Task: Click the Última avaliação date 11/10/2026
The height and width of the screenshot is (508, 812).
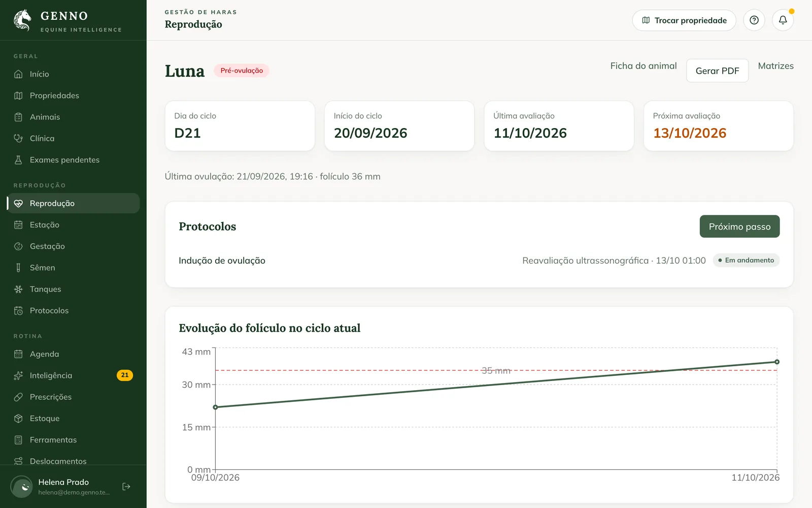Action: click(x=530, y=133)
